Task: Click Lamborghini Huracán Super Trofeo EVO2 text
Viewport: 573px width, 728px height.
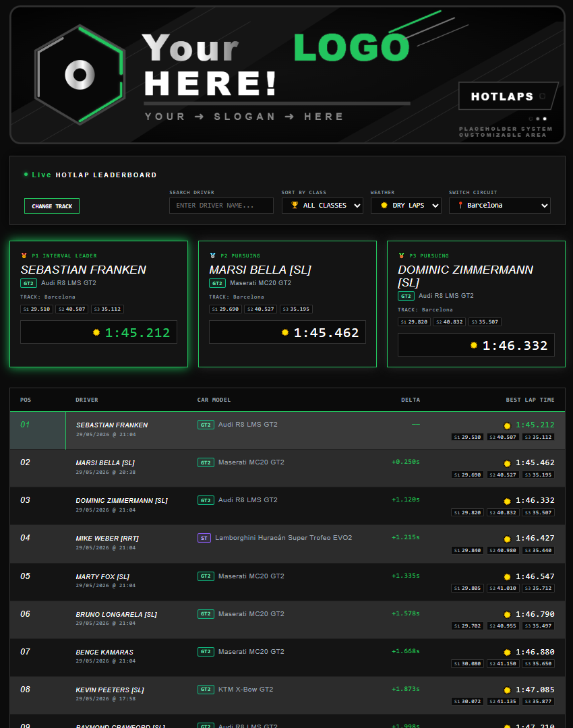Action: click(284, 538)
